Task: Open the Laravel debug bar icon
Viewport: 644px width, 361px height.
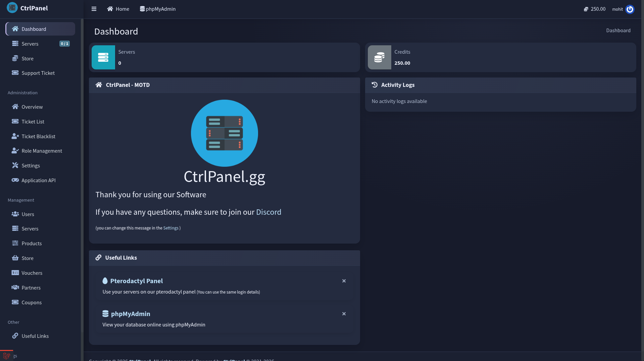Action: 6,356
